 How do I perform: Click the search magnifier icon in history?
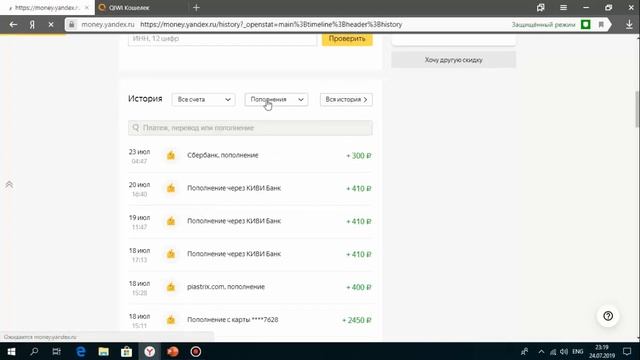click(x=136, y=128)
